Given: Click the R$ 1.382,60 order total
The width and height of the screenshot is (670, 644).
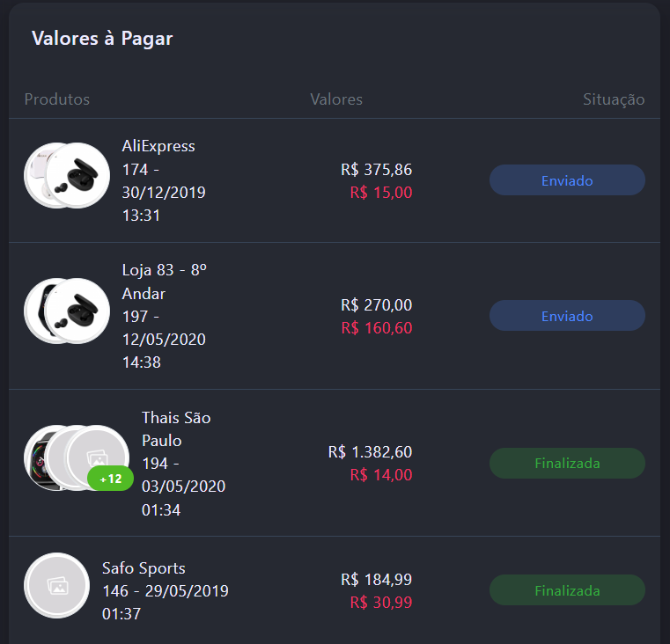Looking at the screenshot, I should (x=370, y=452).
